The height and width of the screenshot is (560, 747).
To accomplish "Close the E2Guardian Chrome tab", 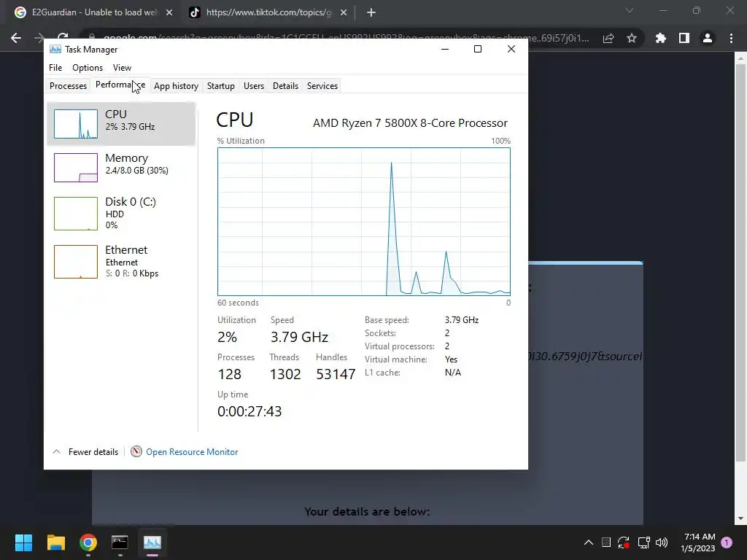I will click(169, 13).
